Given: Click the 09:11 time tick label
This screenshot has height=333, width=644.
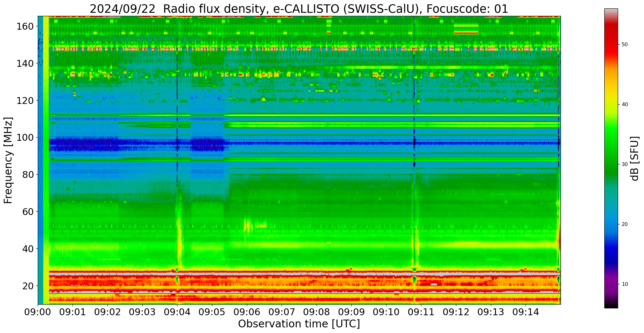Looking at the screenshot, I should pyautogui.click(x=421, y=313).
